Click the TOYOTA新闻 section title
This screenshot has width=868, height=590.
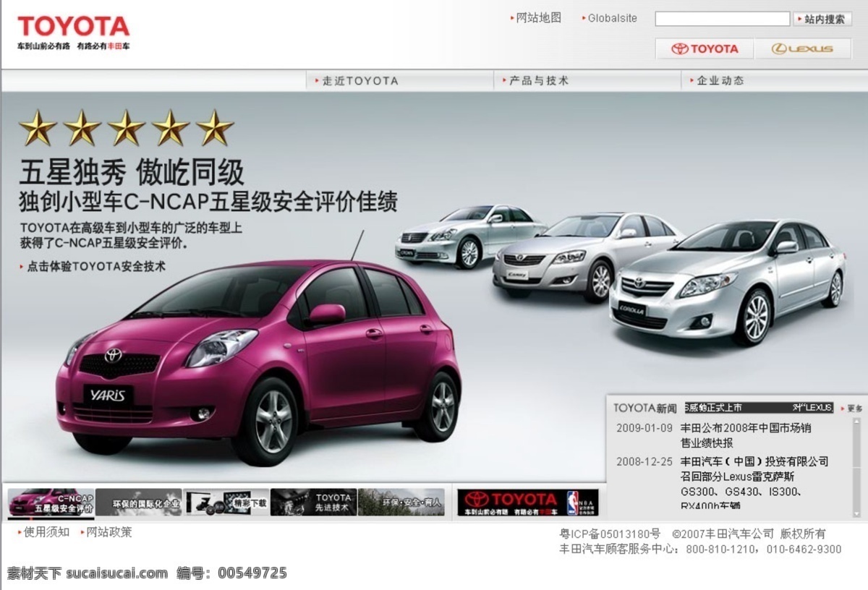645,409
